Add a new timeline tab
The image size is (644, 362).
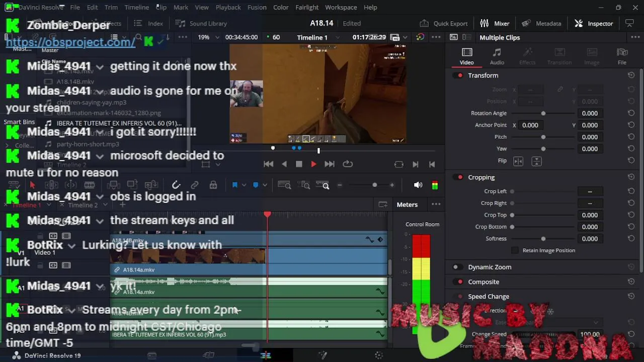coord(122,205)
